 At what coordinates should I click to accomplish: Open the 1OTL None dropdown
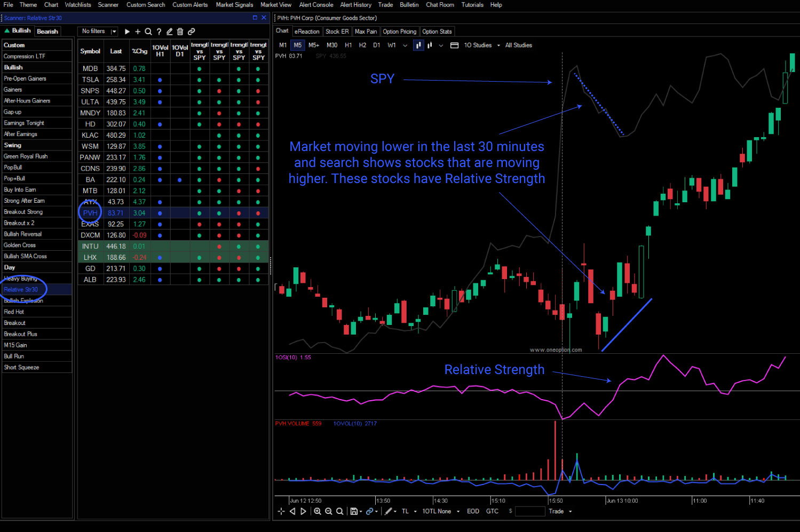point(437,511)
